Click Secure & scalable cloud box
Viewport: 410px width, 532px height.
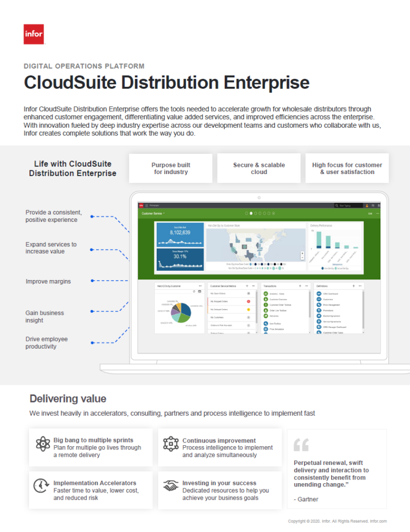point(259,168)
